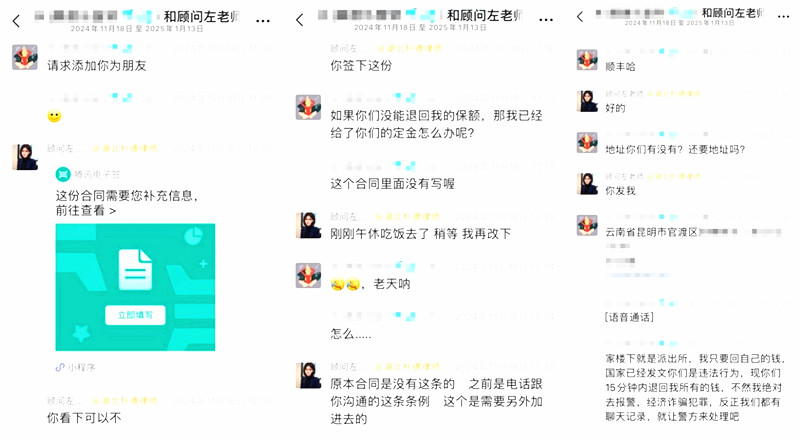The width and height of the screenshot is (800, 440).
Task: Tap the mini program link icon below the card
Action: click(60, 367)
